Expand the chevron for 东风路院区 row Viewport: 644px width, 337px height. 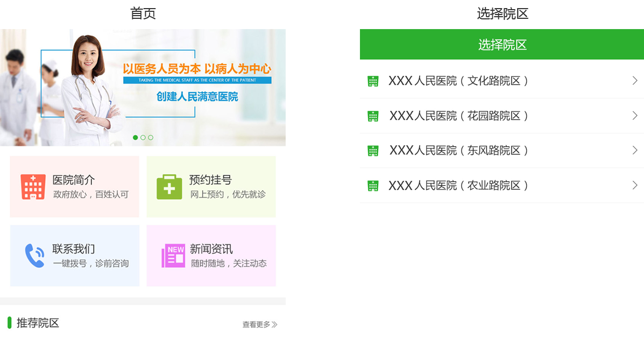tap(635, 151)
